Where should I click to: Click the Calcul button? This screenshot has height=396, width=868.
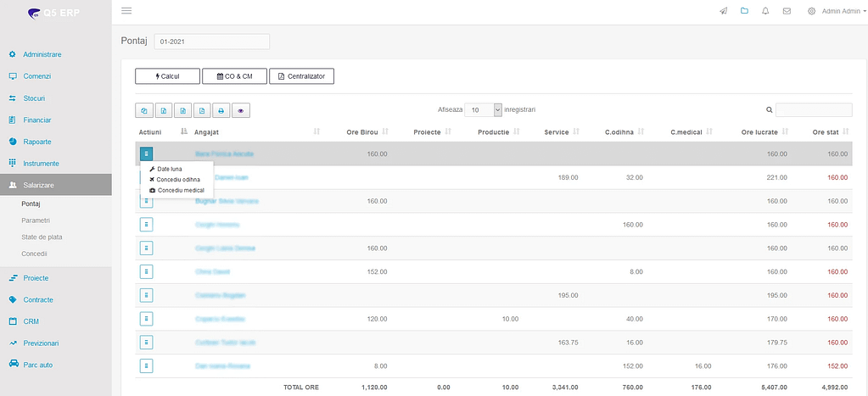[167, 76]
